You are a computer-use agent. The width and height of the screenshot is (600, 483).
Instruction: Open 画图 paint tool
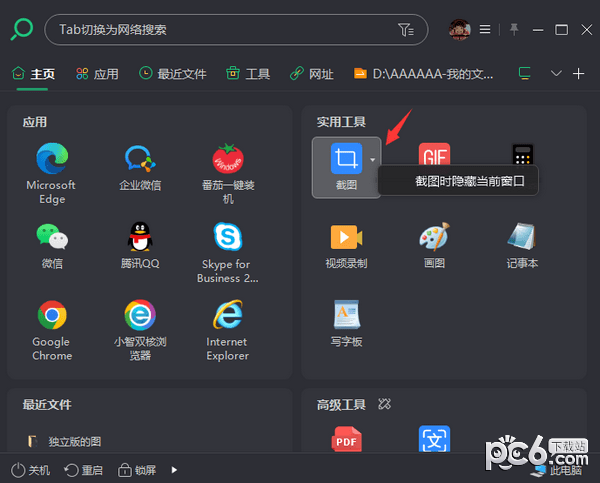434,246
